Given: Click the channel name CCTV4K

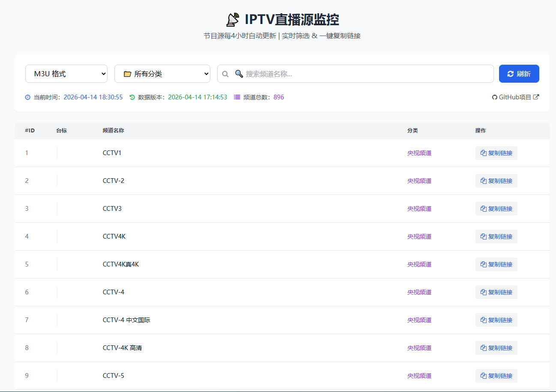Looking at the screenshot, I should tap(114, 236).
